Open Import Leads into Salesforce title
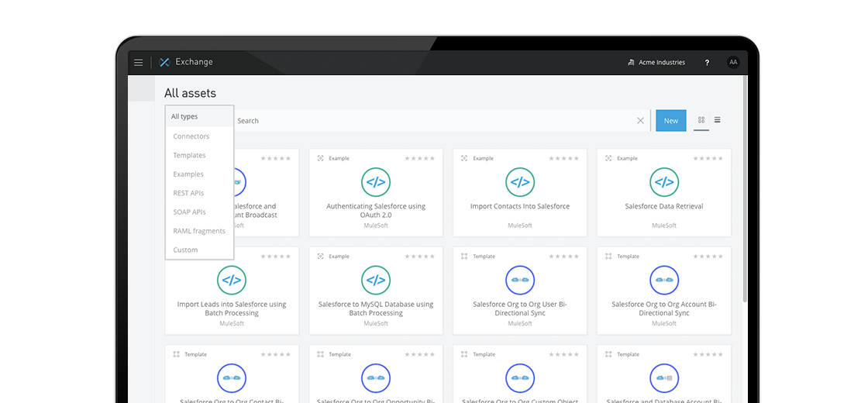 [x=232, y=309]
